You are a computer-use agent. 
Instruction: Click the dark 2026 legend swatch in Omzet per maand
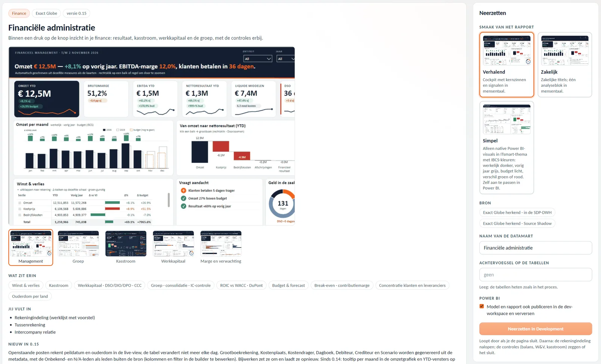point(104,130)
